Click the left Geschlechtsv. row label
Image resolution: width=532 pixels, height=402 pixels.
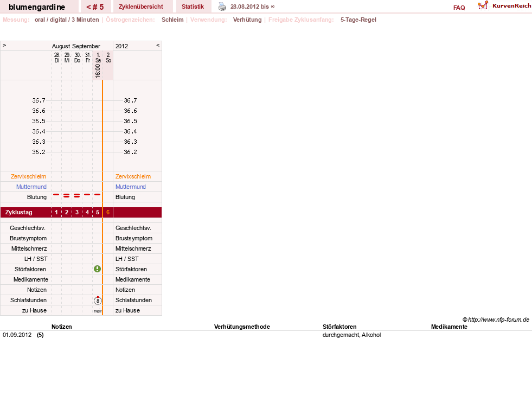(x=28, y=228)
